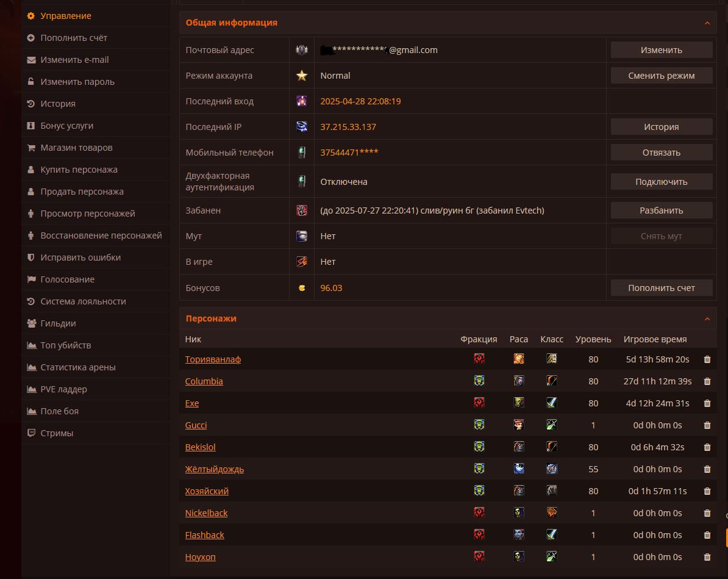Viewport: 728px width, 579px height.
Task: Collapse the Общая информация section
Action: tap(707, 23)
